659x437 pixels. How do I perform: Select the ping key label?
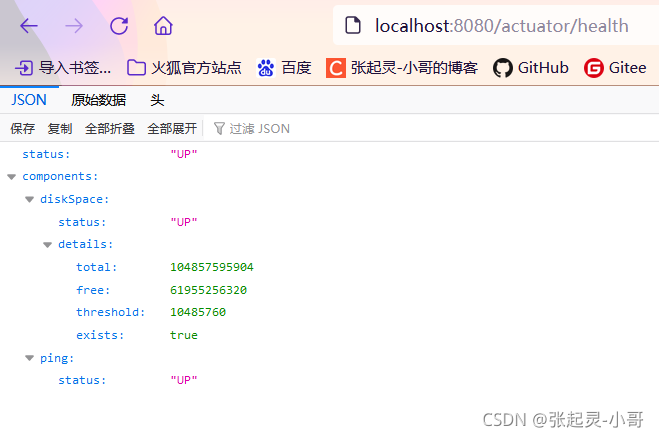tap(57, 358)
